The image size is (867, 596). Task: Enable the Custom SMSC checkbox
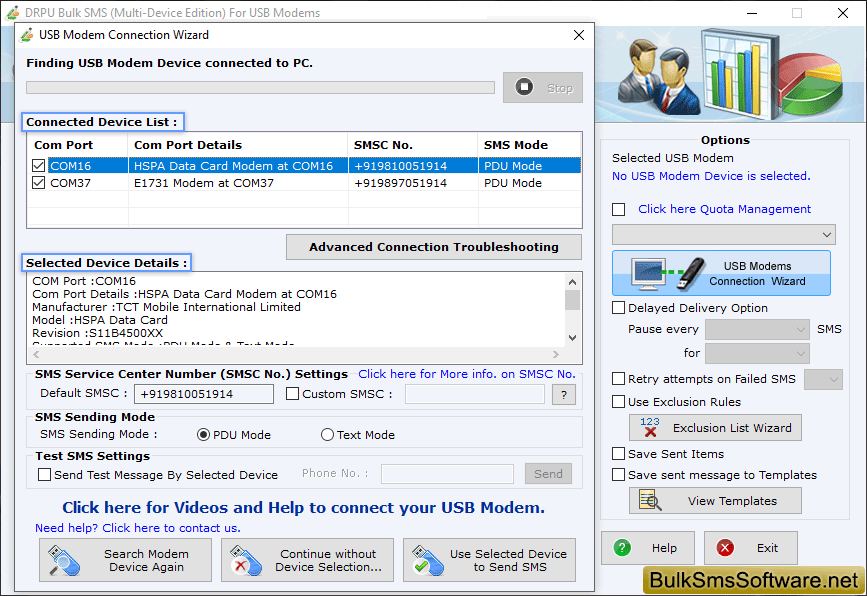pos(293,394)
